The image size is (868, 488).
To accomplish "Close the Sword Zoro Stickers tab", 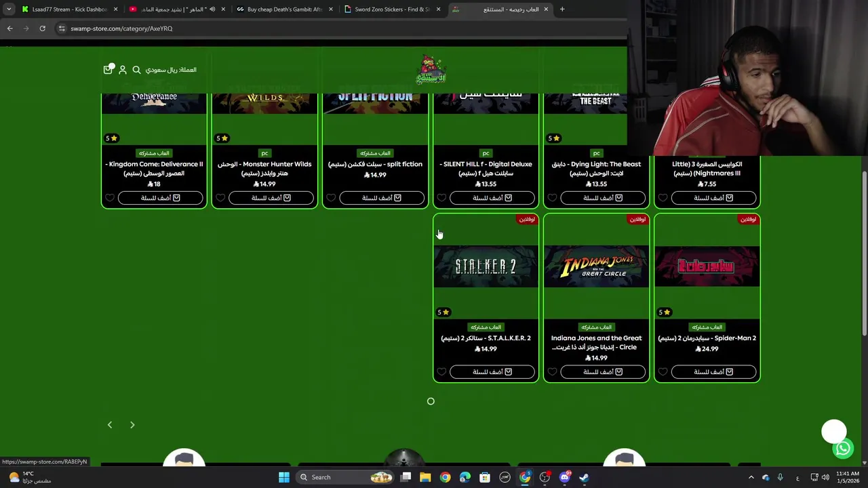I will [x=438, y=9].
